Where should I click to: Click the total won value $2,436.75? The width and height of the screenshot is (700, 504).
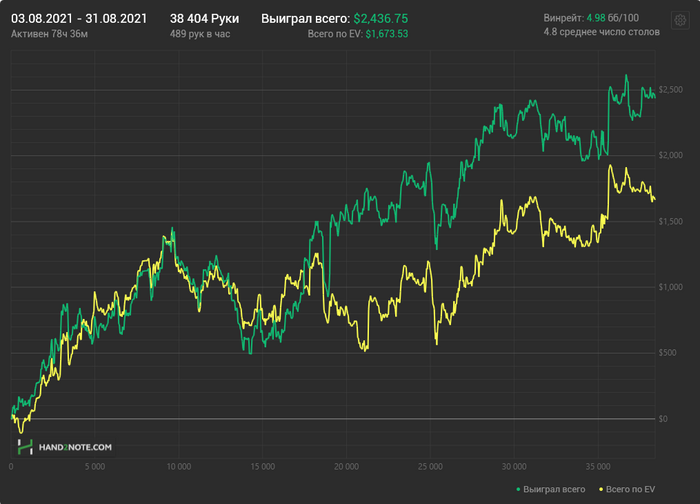click(381, 19)
